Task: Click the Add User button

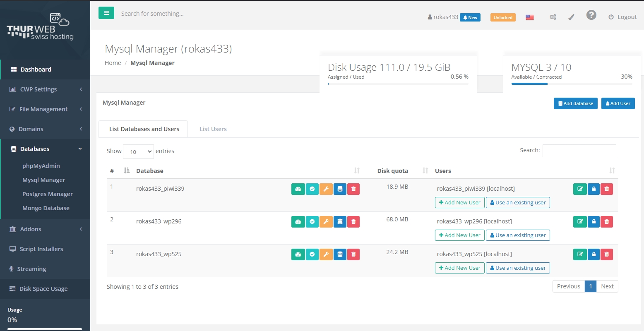Action: point(618,103)
